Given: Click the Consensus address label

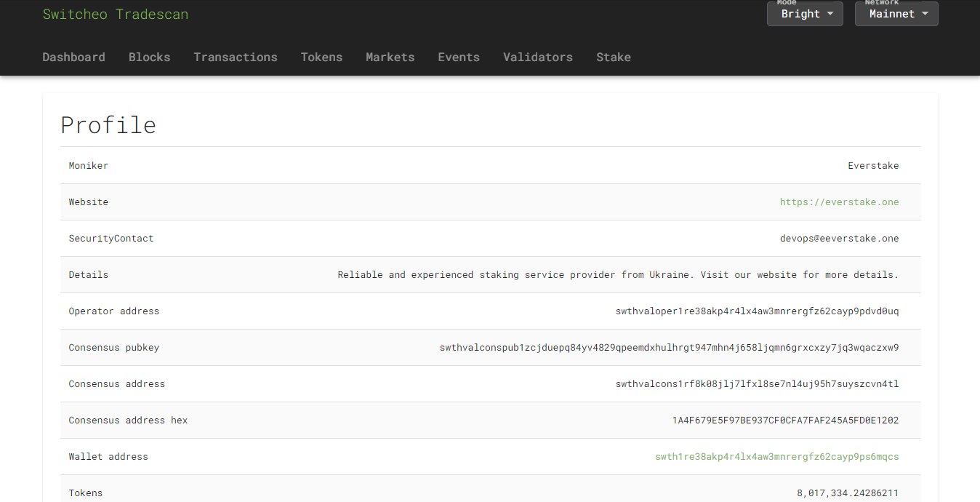Looking at the screenshot, I should tap(117, 384).
